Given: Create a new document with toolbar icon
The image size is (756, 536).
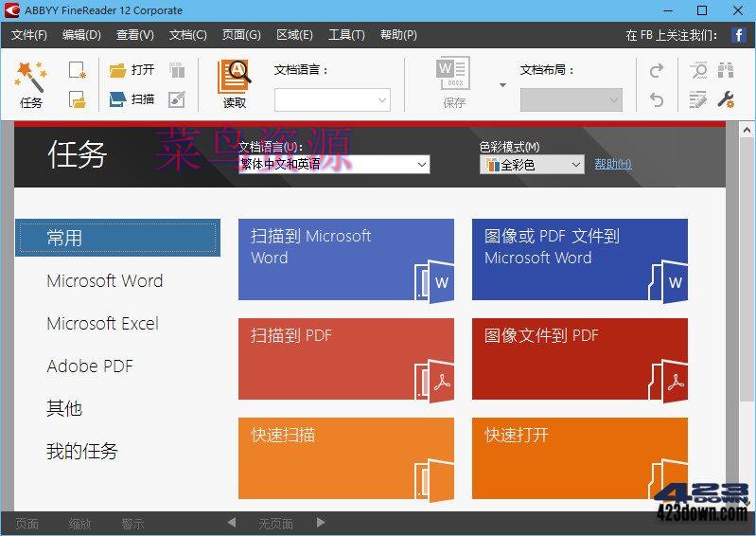Looking at the screenshot, I should tap(78, 70).
